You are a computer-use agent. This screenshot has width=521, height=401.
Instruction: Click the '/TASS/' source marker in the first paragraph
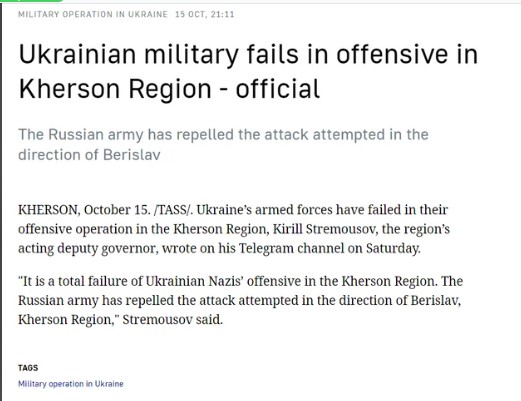(173, 210)
